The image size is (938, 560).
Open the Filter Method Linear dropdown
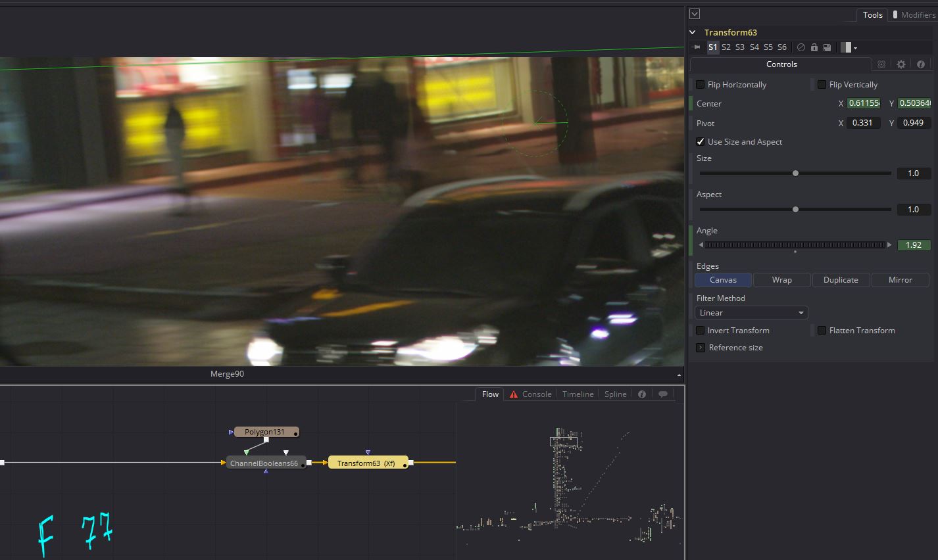click(x=751, y=313)
